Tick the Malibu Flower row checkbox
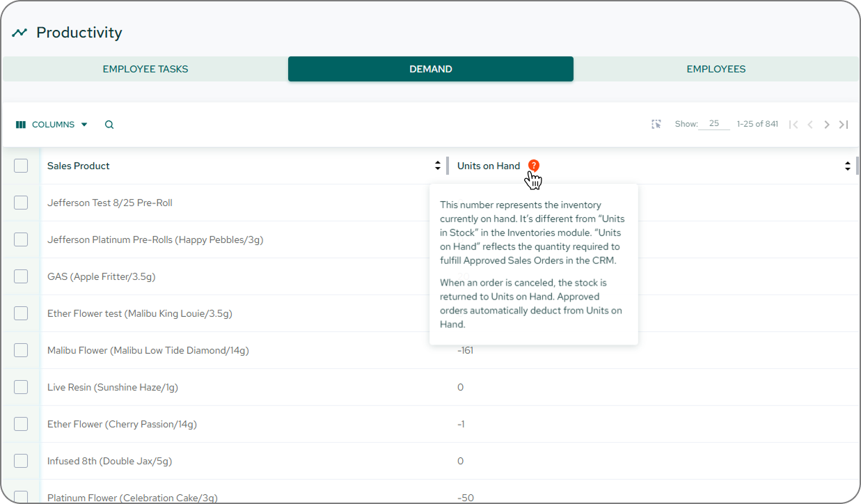The height and width of the screenshot is (504, 861). click(x=21, y=350)
